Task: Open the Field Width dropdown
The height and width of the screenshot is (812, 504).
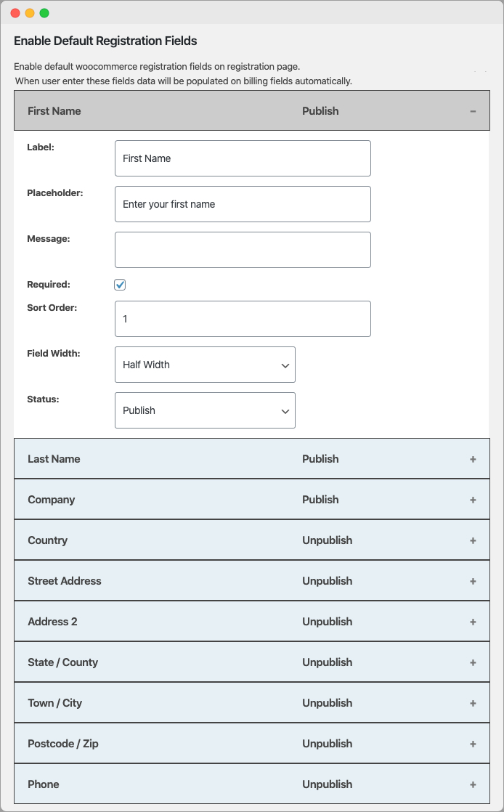Action: 205,365
